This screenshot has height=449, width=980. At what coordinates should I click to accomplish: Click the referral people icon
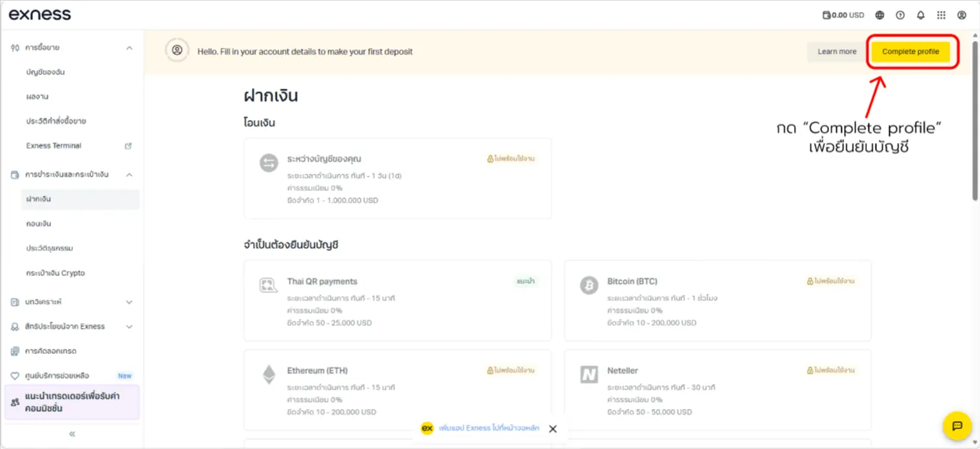coord(15,403)
